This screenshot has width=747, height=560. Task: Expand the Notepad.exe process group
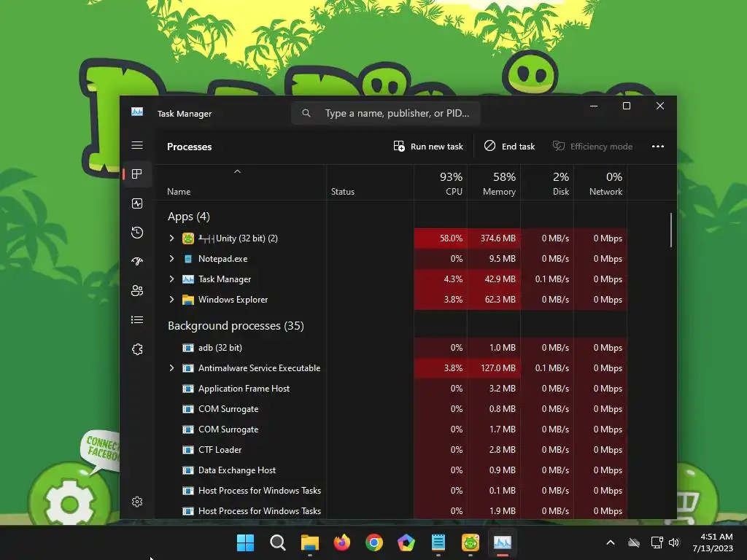pyautogui.click(x=171, y=259)
